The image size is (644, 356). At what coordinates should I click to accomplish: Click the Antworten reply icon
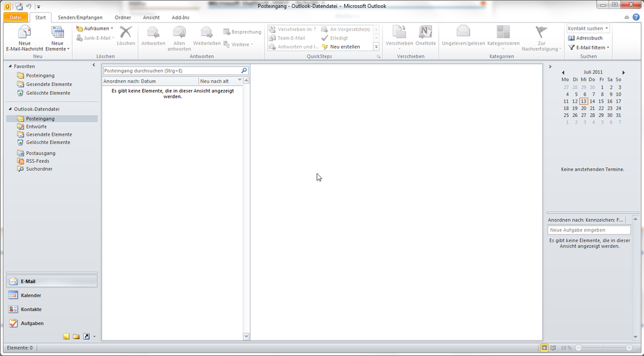(153, 36)
